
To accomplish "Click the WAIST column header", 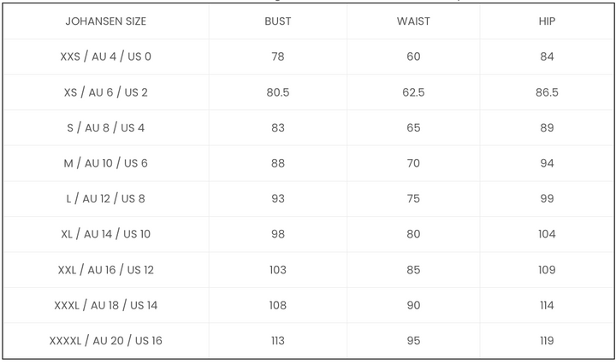I will (x=413, y=21).
